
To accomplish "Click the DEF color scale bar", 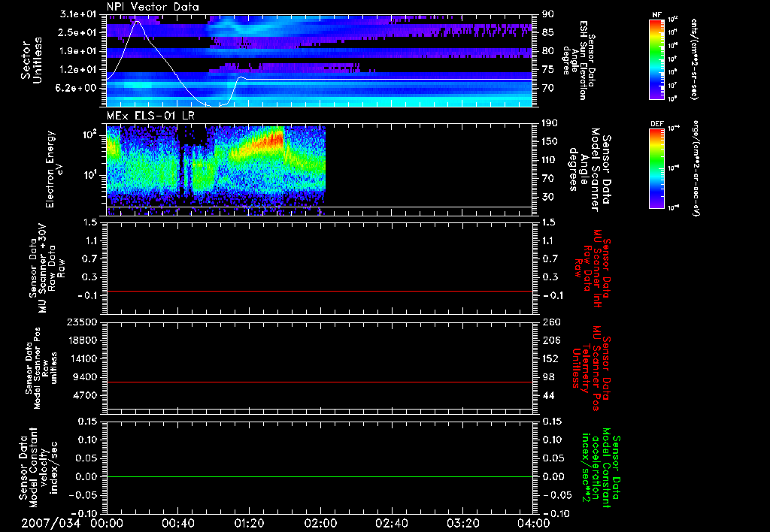I will point(656,169).
